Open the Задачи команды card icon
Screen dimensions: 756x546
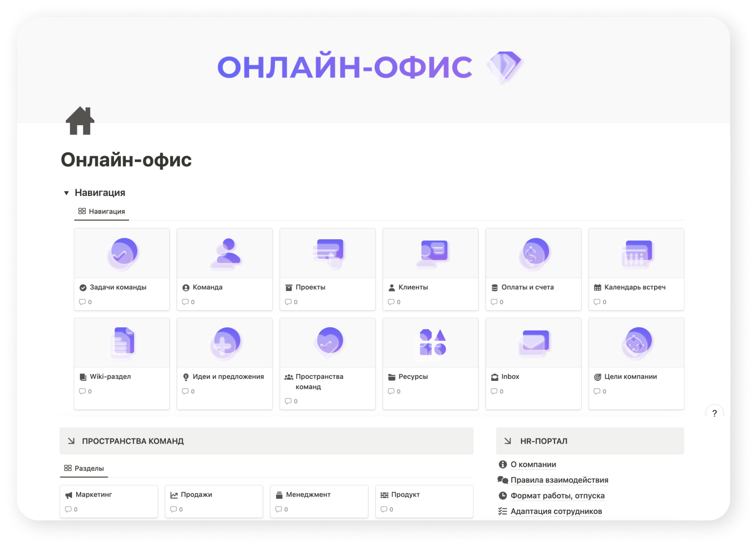click(122, 253)
